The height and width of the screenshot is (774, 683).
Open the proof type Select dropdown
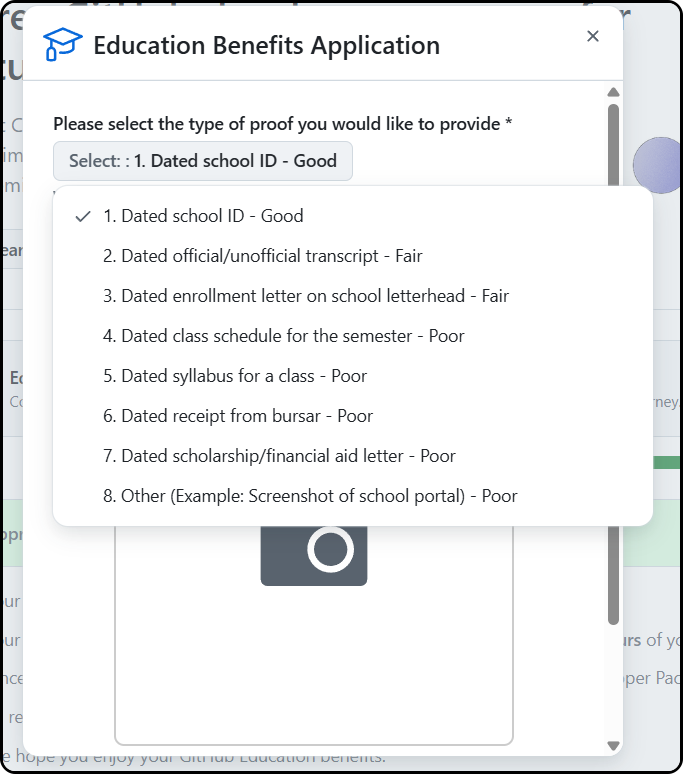[203, 161]
